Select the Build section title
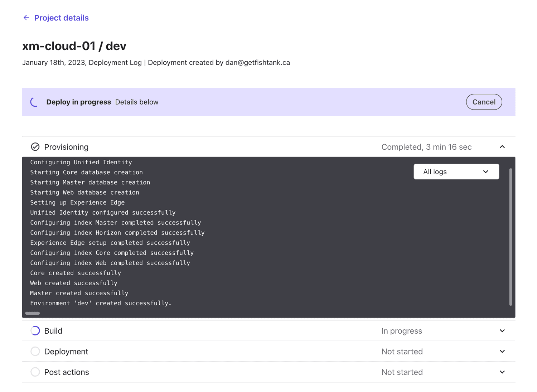Screen dimensions: 537x392 (x=53, y=331)
